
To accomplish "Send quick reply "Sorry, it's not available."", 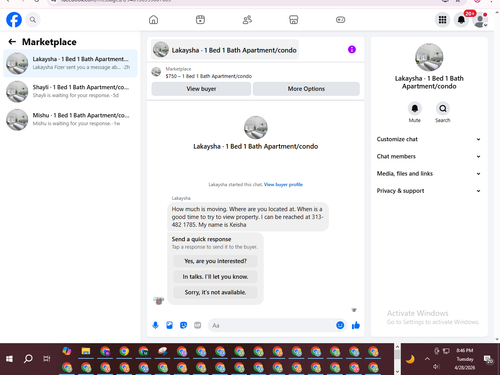I will (x=215, y=292).
